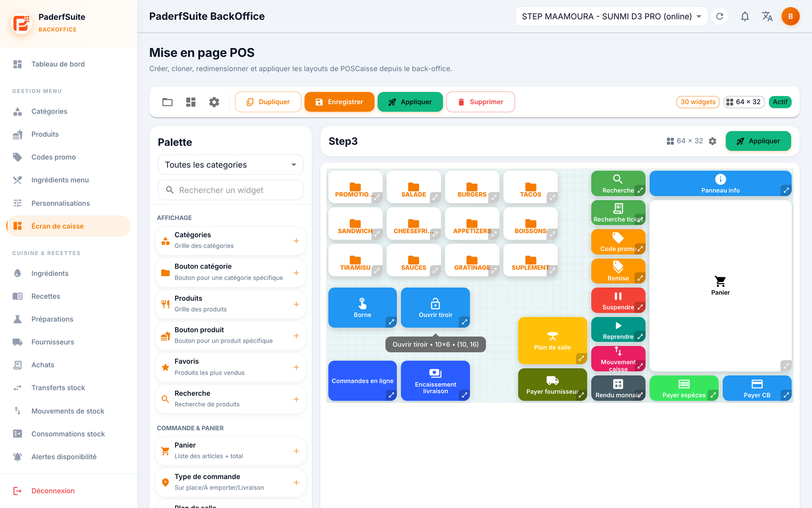Open the notifications bell
The width and height of the screenshot is (812, 508).
(x=745, y=16)
